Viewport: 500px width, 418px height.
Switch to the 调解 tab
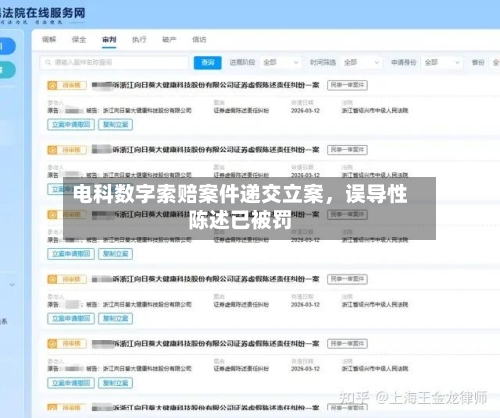pyautogui.click(x=49, y=40)
